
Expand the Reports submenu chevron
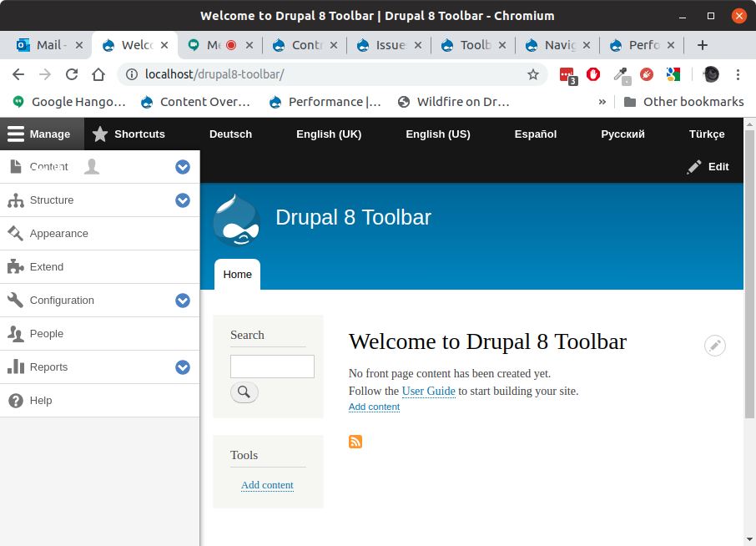(x=183, y=367)
